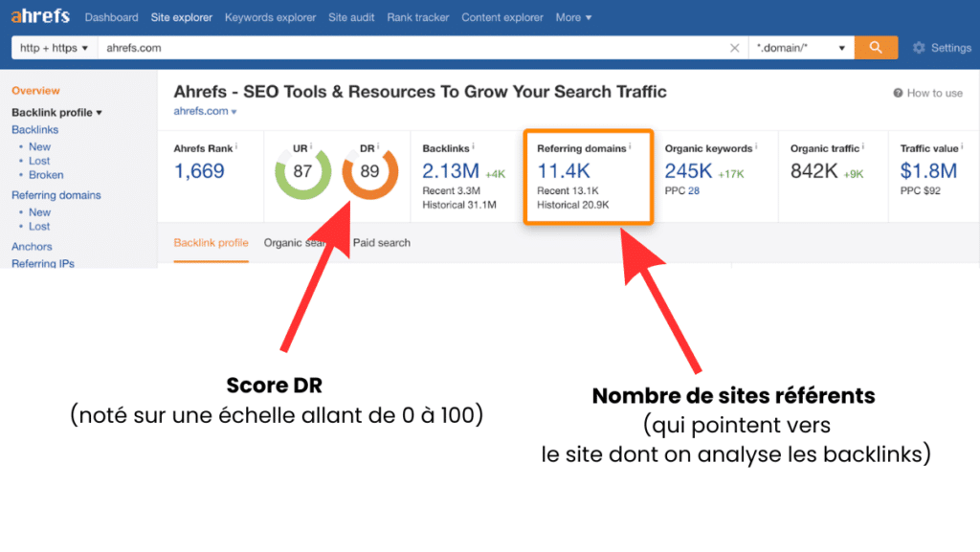The image size is (980, 552).
Task: Open the *.domain/* mode dropdown
Action: pos(801,48)
